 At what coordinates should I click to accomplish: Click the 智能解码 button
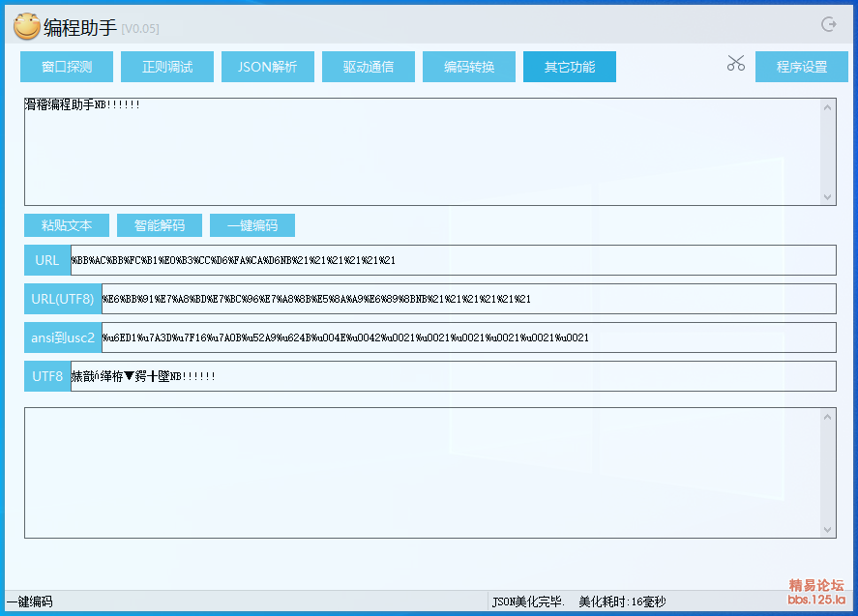point(160,225)
